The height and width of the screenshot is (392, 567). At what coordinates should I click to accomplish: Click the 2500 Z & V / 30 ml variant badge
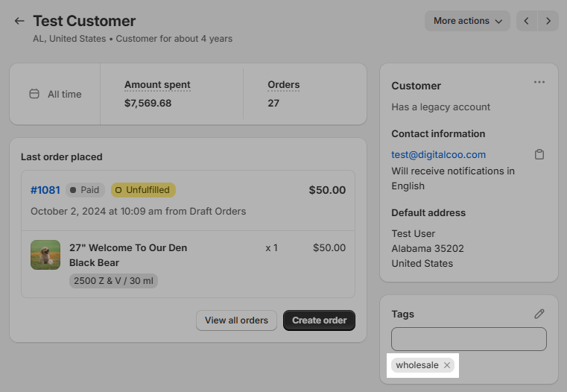click(113, 281)
